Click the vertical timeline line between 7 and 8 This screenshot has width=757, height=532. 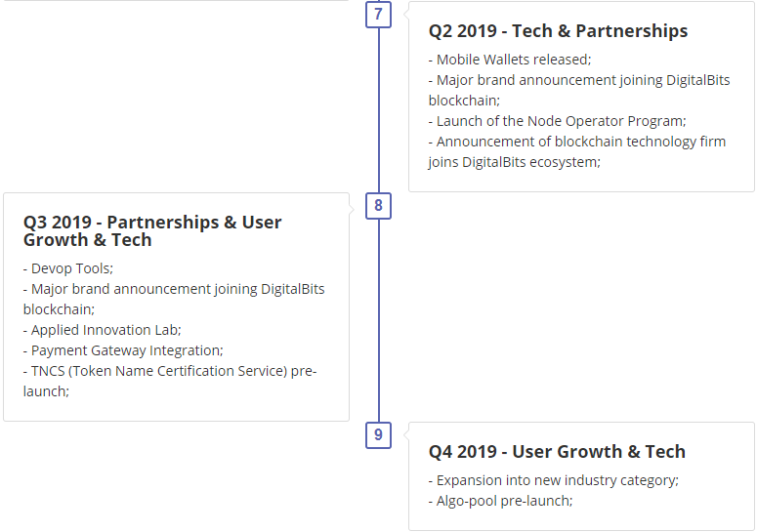pos(378,107)
